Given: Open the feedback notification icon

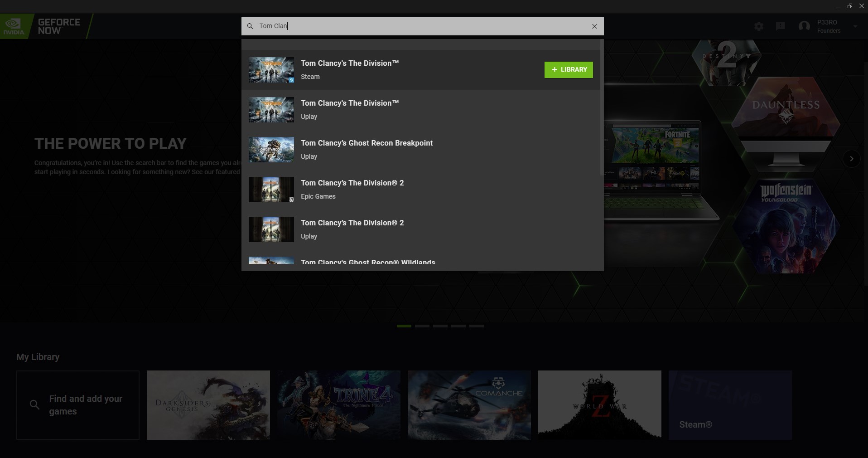Looking at the screenshot, I should tap(780, 26).
